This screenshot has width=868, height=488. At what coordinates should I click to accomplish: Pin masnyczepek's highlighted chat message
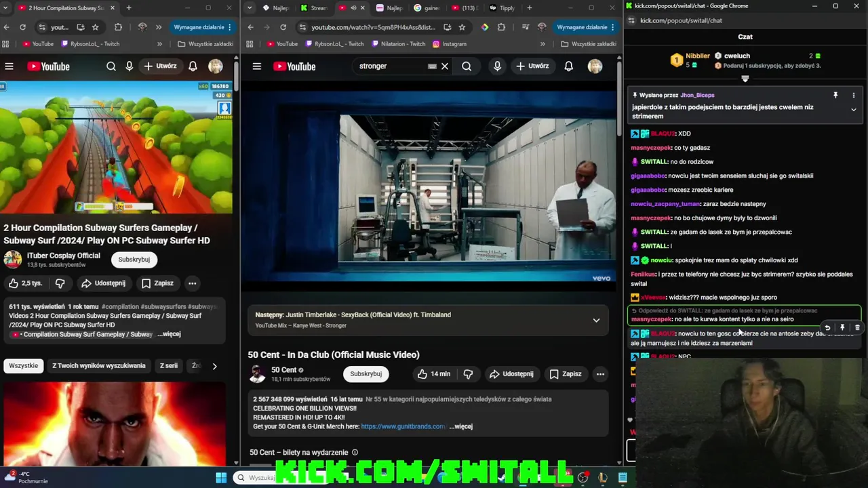pos(842,328)
